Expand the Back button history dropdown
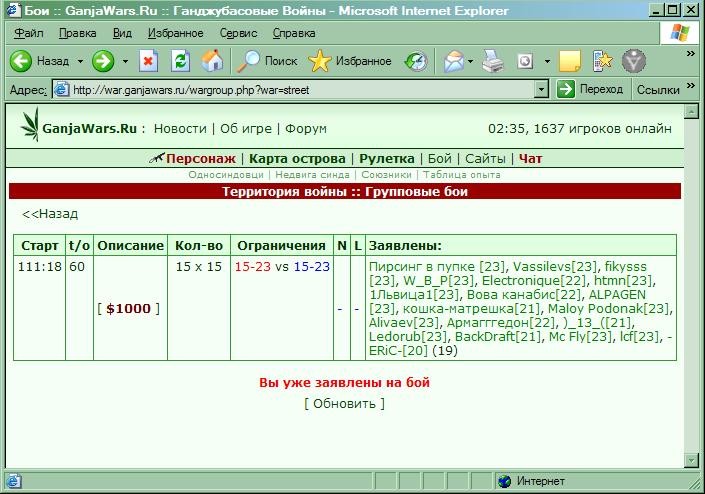 tap(80, 61)
